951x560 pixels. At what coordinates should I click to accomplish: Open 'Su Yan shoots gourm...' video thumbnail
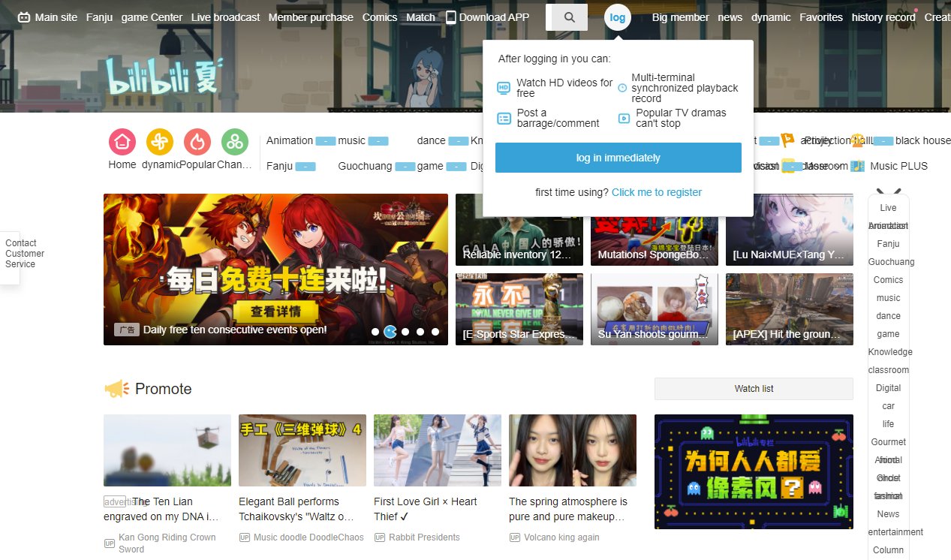point(655,309)
